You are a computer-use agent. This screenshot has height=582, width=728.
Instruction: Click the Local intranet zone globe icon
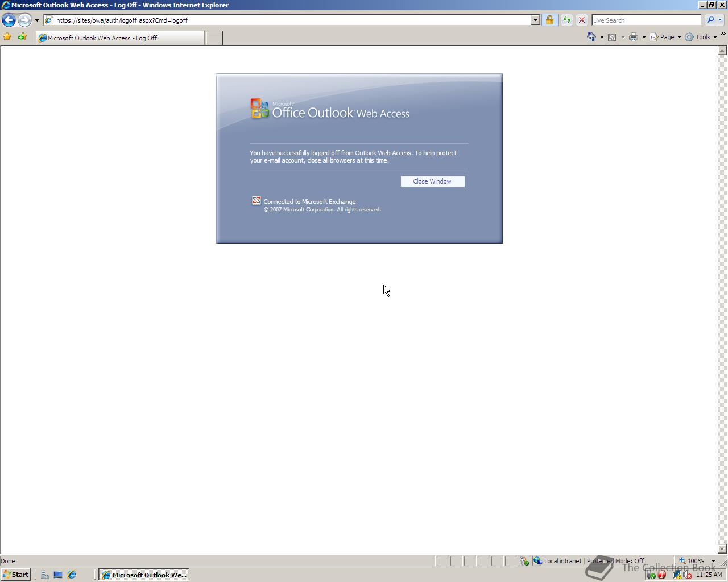537,561
